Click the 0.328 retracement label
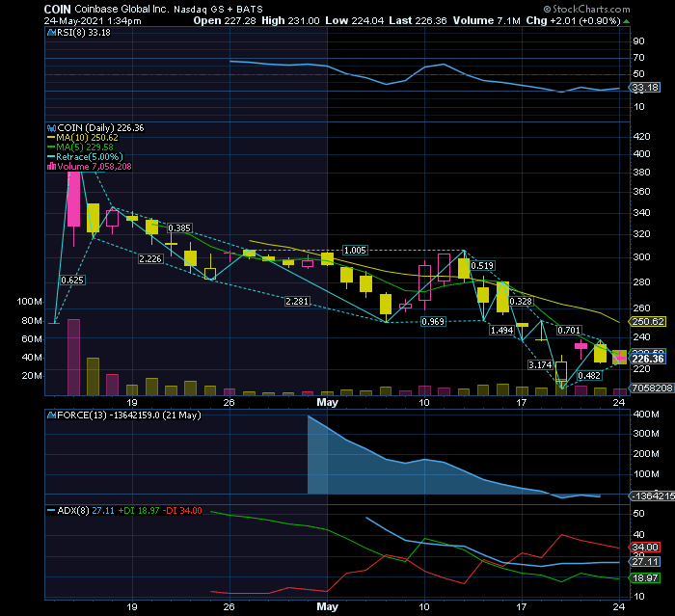This screenshot has width=675, height=616. coord(521,302)
